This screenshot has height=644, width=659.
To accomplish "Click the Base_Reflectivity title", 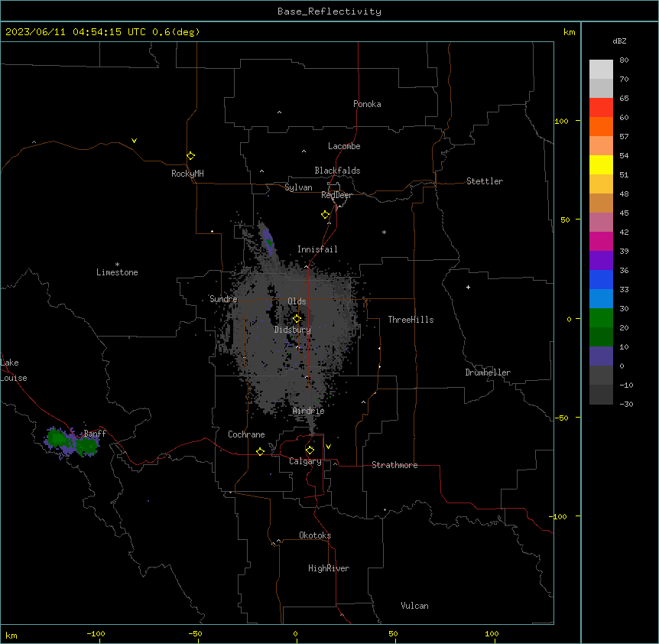I will click(329, 11).
